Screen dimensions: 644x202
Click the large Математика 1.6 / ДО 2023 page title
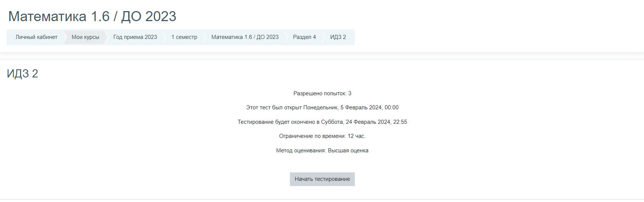pyautogui.click(x=92, y=16)
